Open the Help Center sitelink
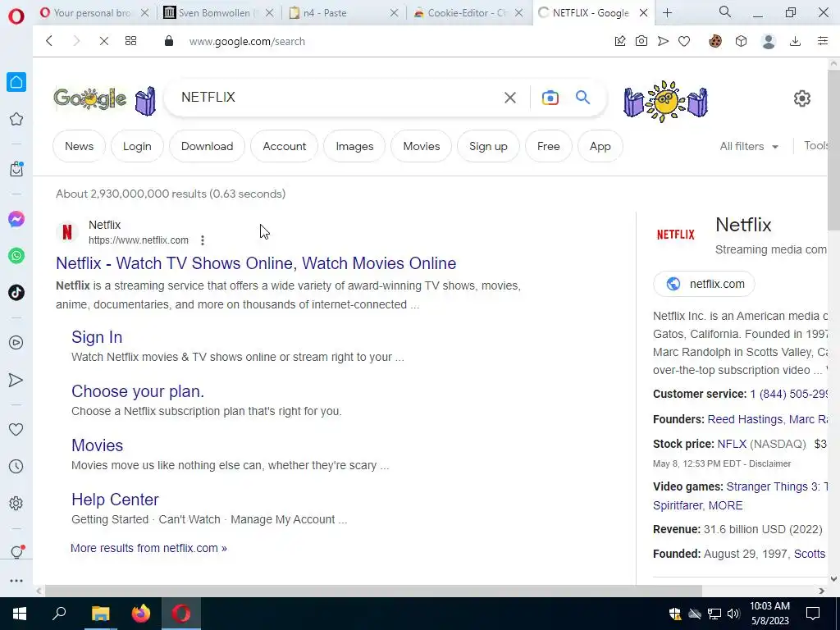The image size is (840, 630). (115, 500)
